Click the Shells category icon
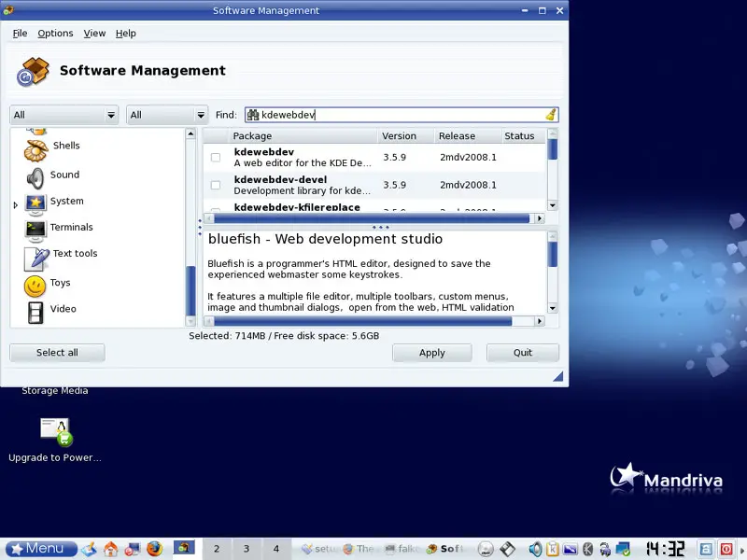 point(36,150)
